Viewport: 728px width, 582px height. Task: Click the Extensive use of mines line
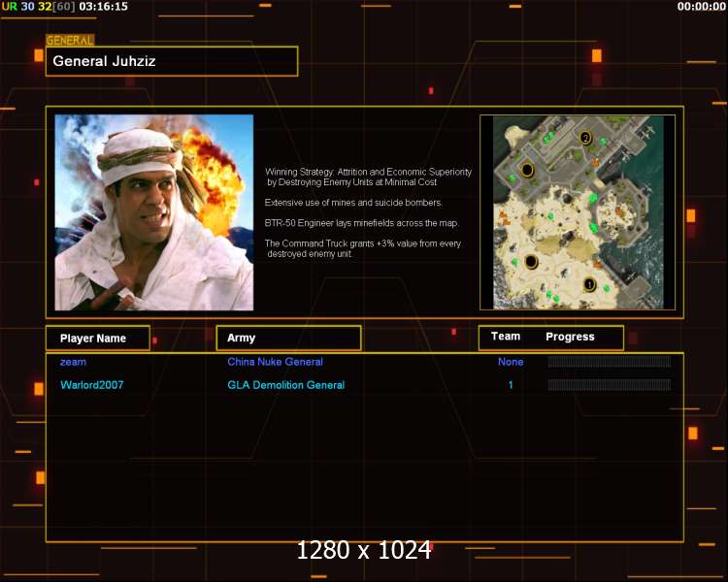point(353,203)
